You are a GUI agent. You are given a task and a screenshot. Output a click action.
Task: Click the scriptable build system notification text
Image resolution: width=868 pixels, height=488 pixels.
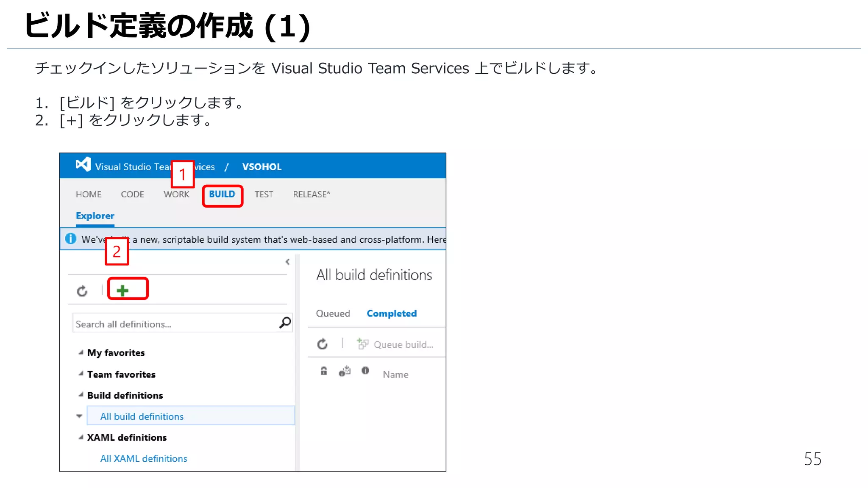(x=264, y=239)
